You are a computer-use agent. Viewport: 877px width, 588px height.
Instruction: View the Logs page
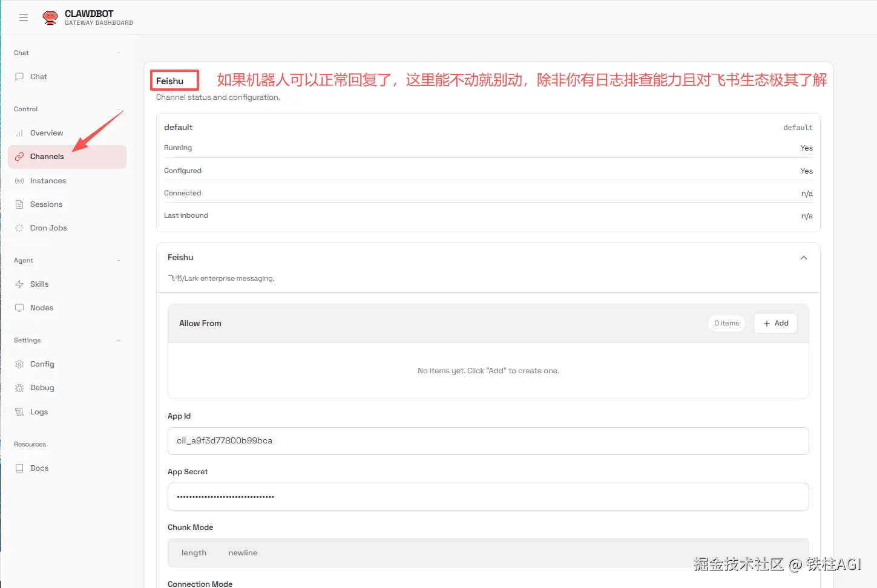point(67,412)
